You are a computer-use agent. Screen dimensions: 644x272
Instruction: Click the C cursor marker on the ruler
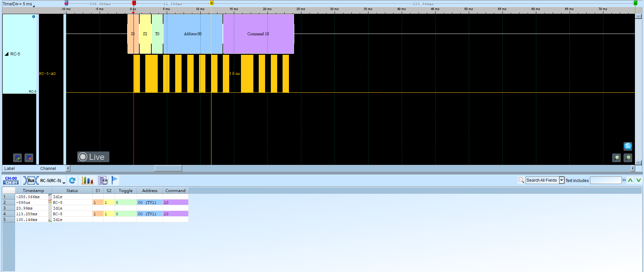(x=66, y=3)
